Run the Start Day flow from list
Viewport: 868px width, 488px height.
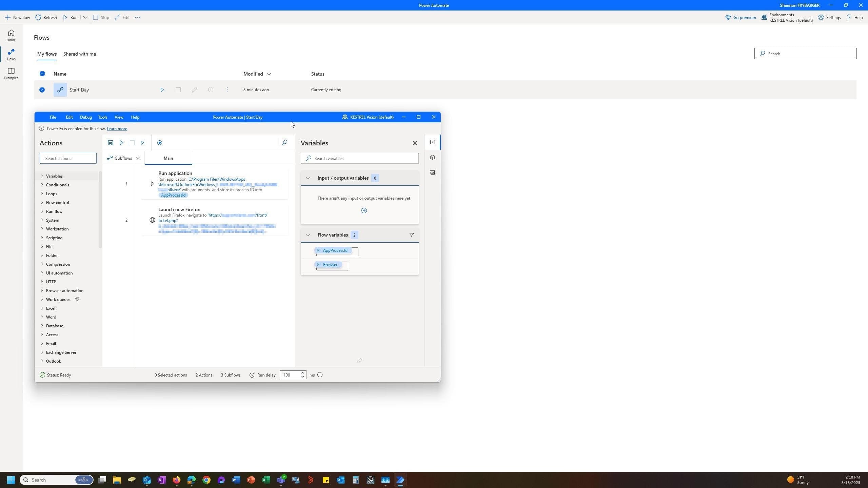point(162,90)
